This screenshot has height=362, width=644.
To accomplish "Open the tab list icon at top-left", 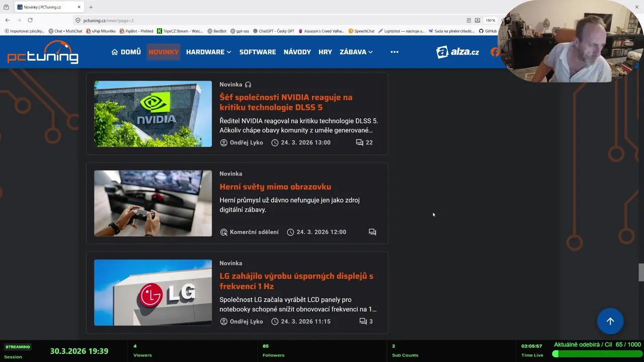I will [6, 7].
